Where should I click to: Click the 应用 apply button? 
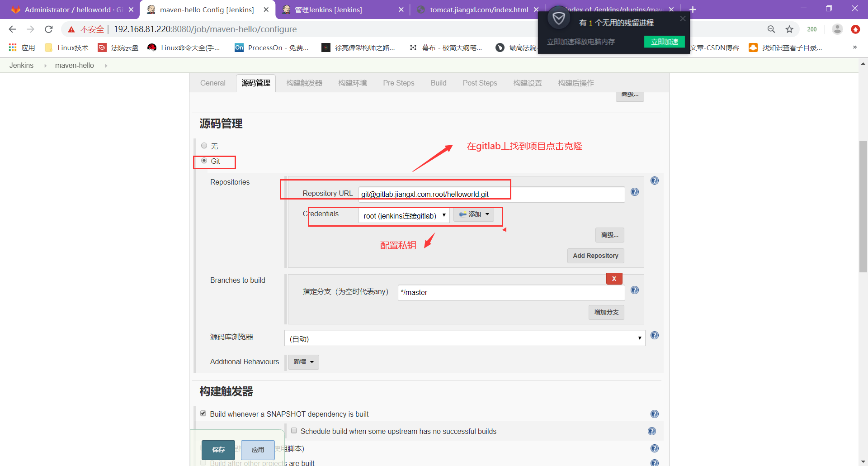click(258, 450)
